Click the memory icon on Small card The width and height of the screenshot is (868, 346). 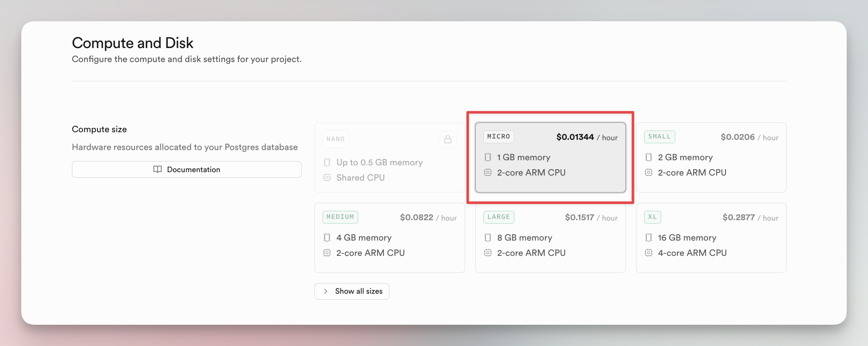648,157
